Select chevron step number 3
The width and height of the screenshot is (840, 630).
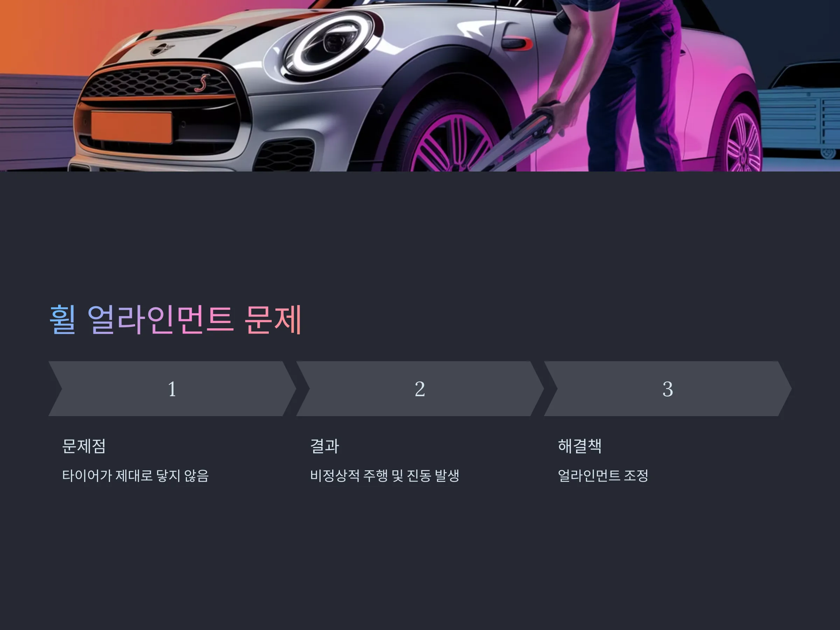pyautogui.click(x=667, y=388)
